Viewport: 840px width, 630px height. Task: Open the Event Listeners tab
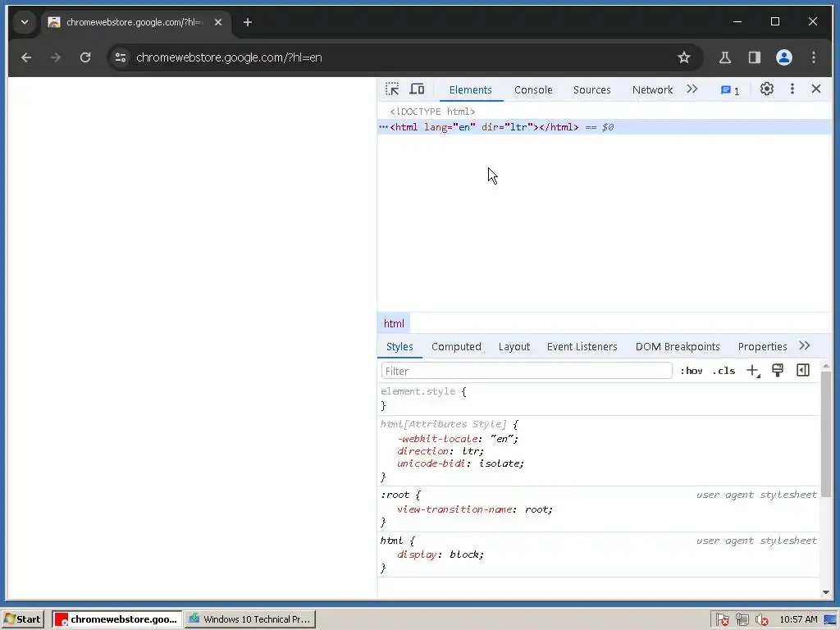pos(582,347)
